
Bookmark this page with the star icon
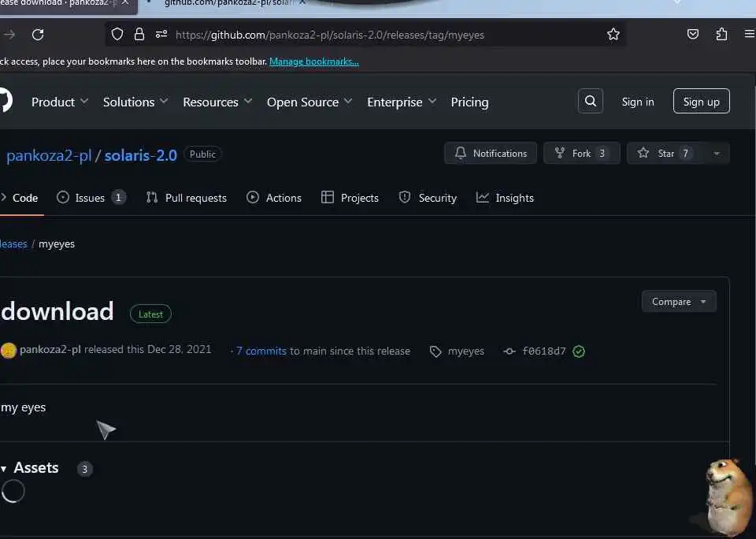click(613, 34)
